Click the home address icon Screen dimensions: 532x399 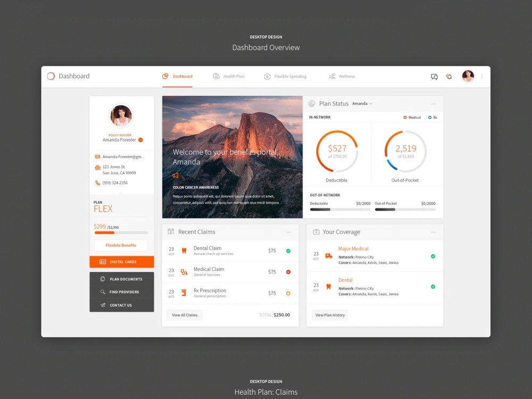[97, 167]
